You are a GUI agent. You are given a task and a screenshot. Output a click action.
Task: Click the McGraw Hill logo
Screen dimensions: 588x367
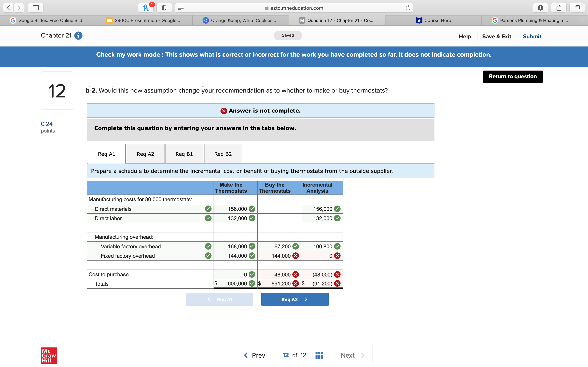coord(49,356)
